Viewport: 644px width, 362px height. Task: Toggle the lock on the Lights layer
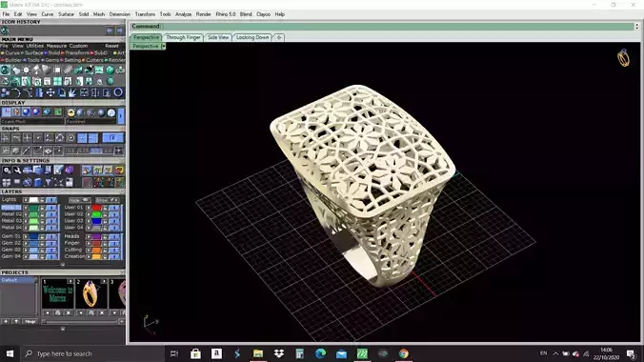(42, 200)
